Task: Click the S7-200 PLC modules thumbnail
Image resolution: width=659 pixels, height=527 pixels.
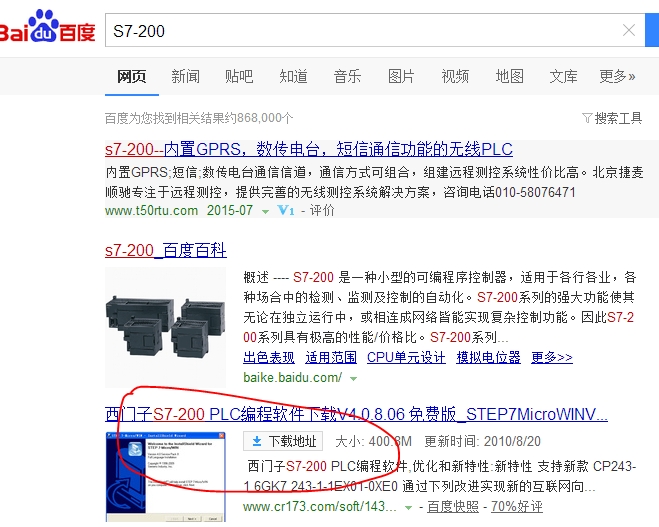Action: (166, 327)
